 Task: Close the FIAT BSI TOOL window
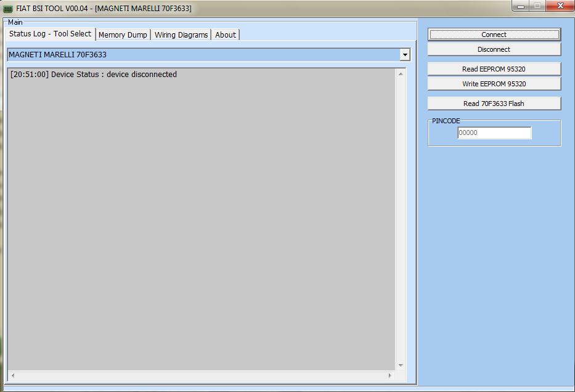(x=560, y=6)
